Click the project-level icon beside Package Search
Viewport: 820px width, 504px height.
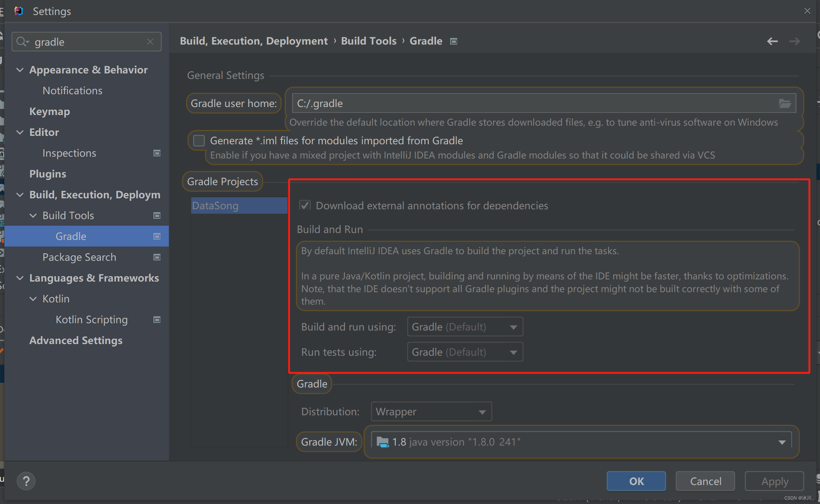coord(157,257)
